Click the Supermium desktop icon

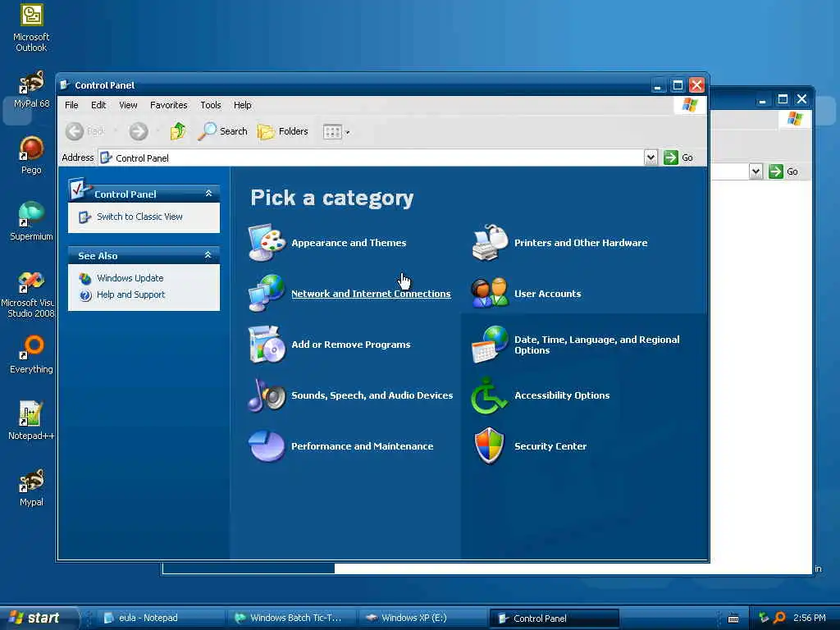point(31,222)
